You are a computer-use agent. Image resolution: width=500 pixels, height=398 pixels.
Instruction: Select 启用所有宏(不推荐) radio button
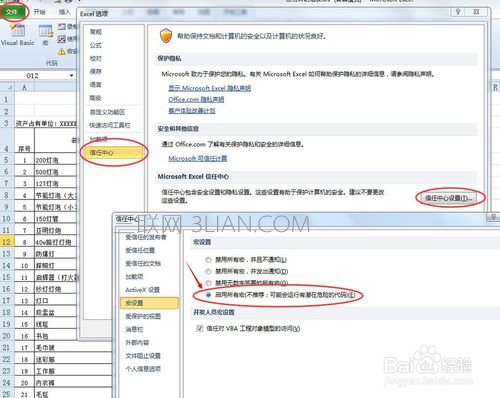pos(208,295)
